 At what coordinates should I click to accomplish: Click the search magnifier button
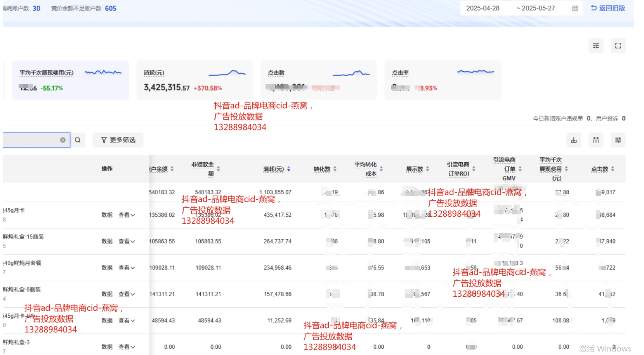point(78,140)
